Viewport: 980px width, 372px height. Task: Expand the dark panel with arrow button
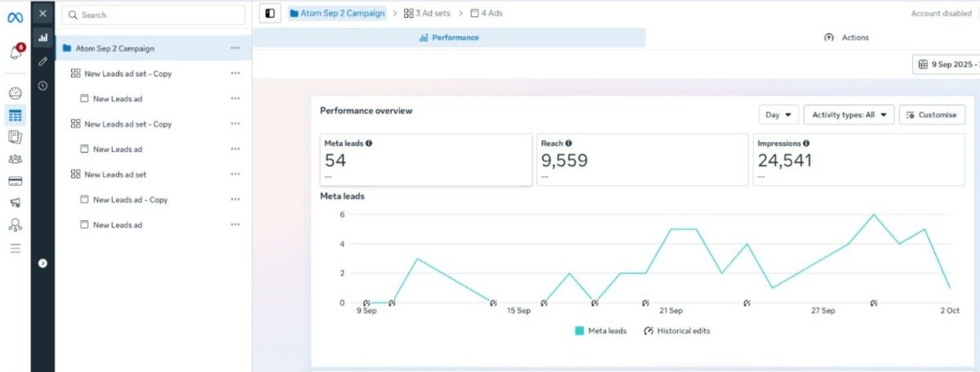(42, 263)
